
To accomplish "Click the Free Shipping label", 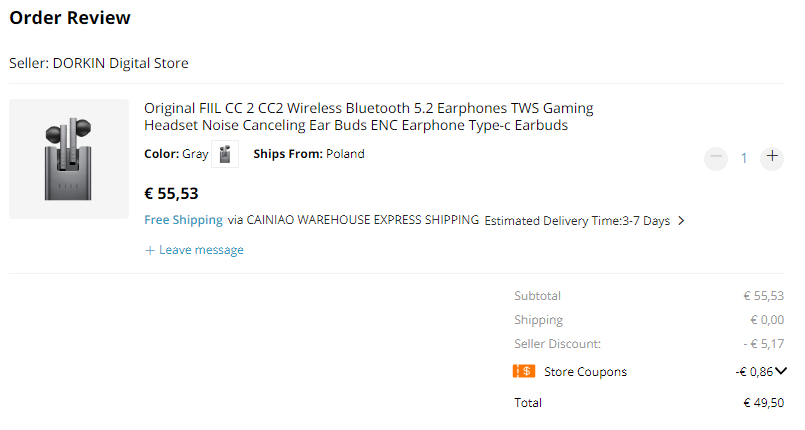I will 183,220.
